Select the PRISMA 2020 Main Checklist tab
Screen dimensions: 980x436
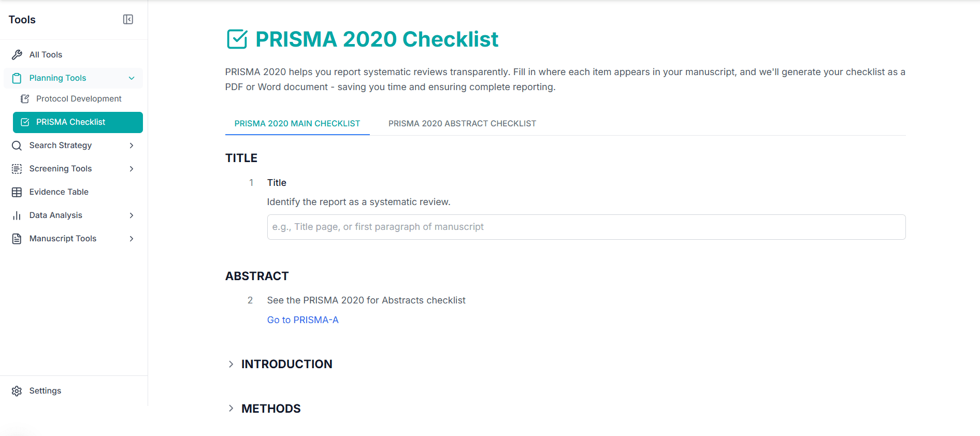(x=297, y=124)
